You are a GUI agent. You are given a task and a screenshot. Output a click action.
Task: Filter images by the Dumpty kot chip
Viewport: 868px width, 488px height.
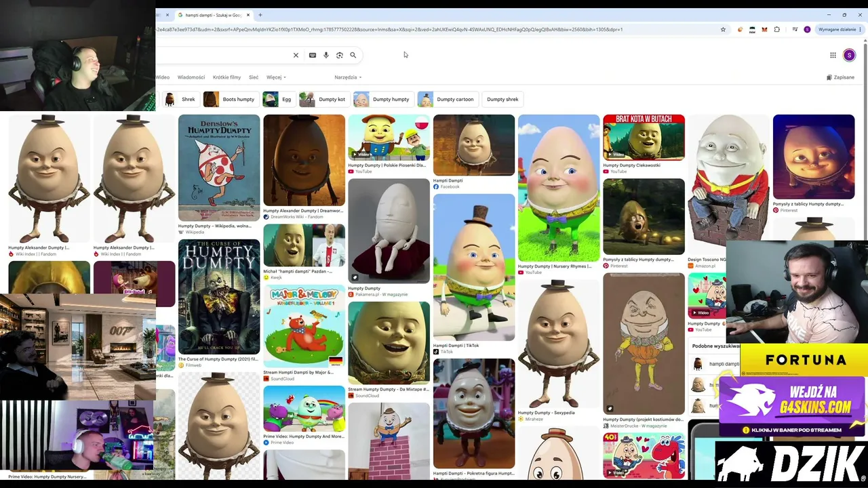click(323, 99)
